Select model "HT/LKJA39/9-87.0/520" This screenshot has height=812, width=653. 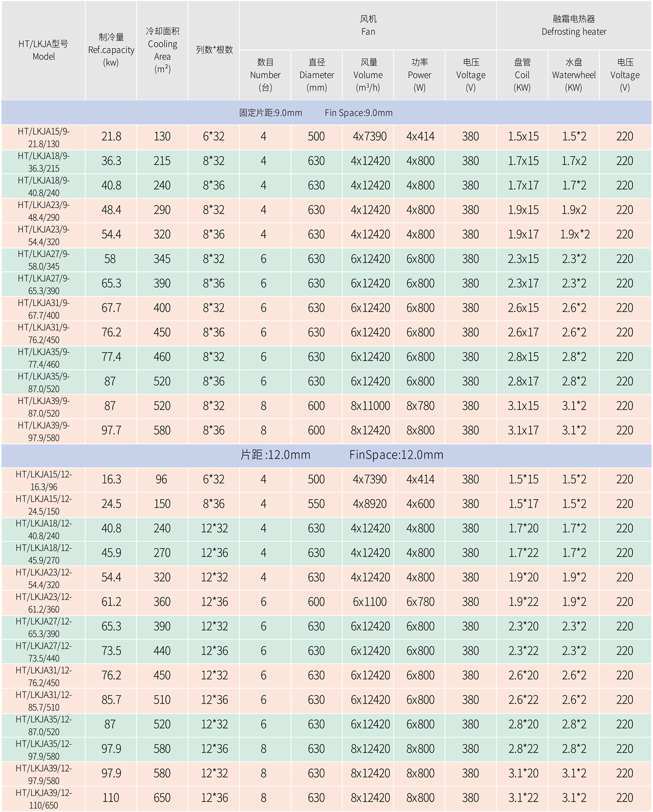point(44,407)
